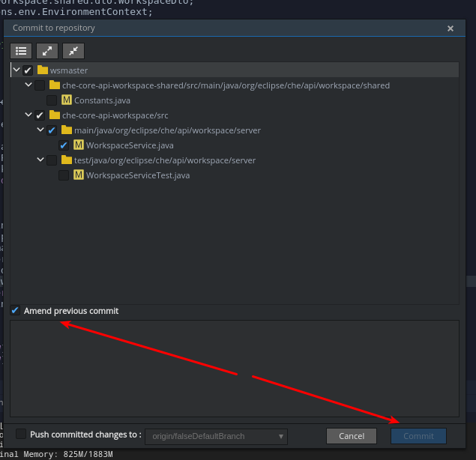Click the modified icon beside Constants.java

click(x=67, y=100)
